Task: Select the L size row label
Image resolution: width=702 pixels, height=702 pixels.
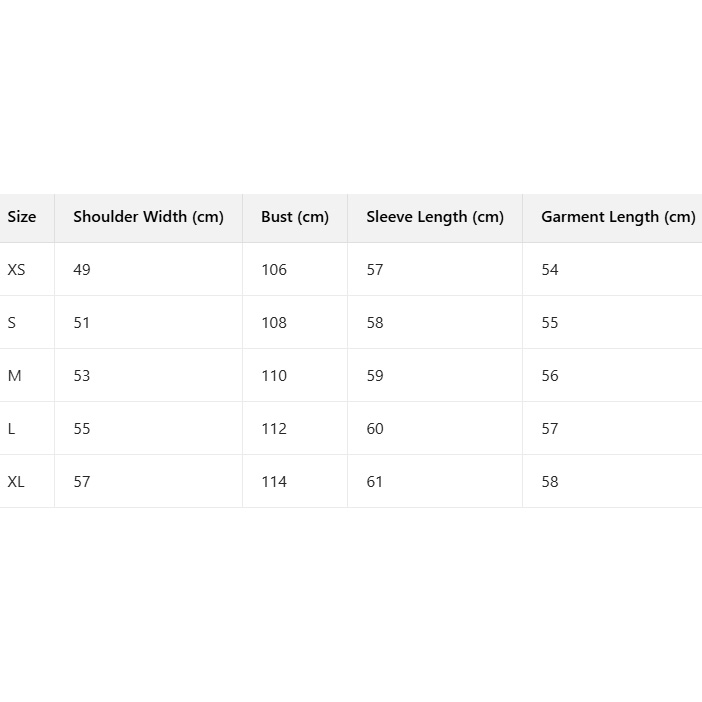Action: (11, 429)
